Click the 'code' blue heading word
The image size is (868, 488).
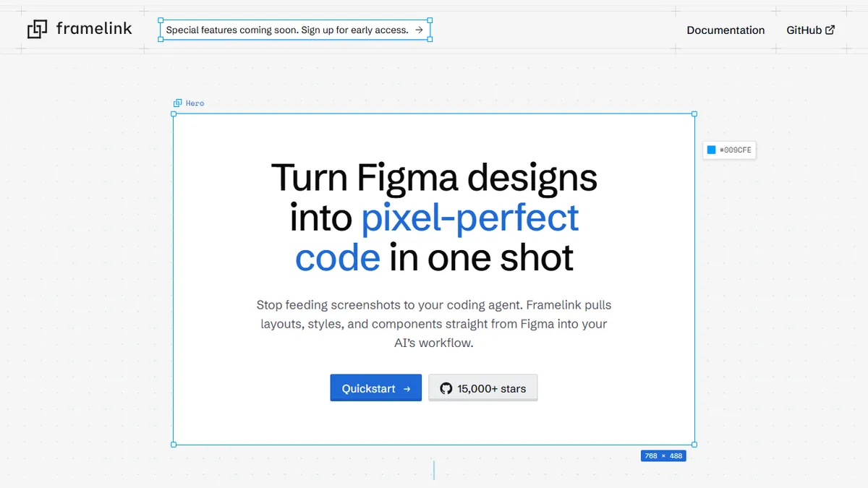pyautogui.click(x=337, y=258)
